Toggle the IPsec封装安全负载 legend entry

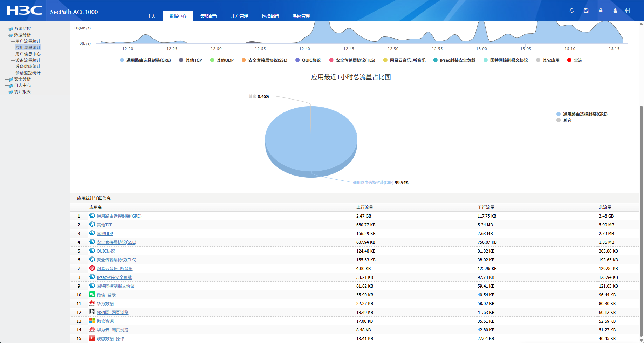point(454,60)
